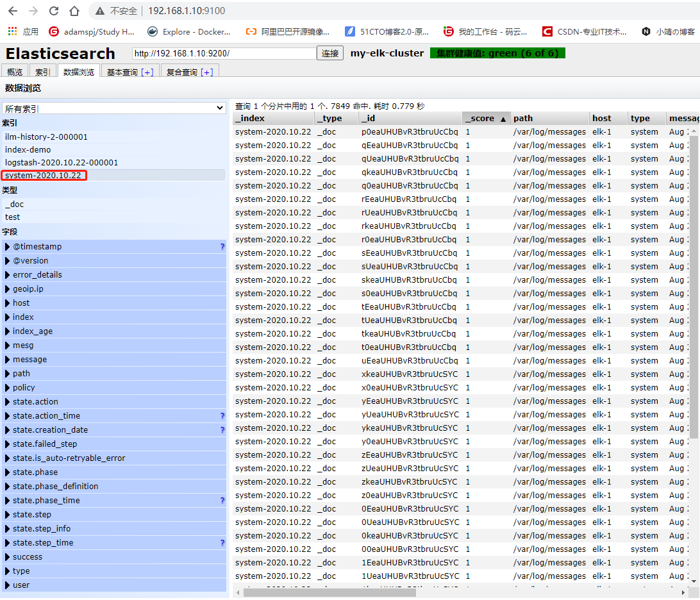Click the _score sort arrow icon
The image size is (700, 600).
503,119
